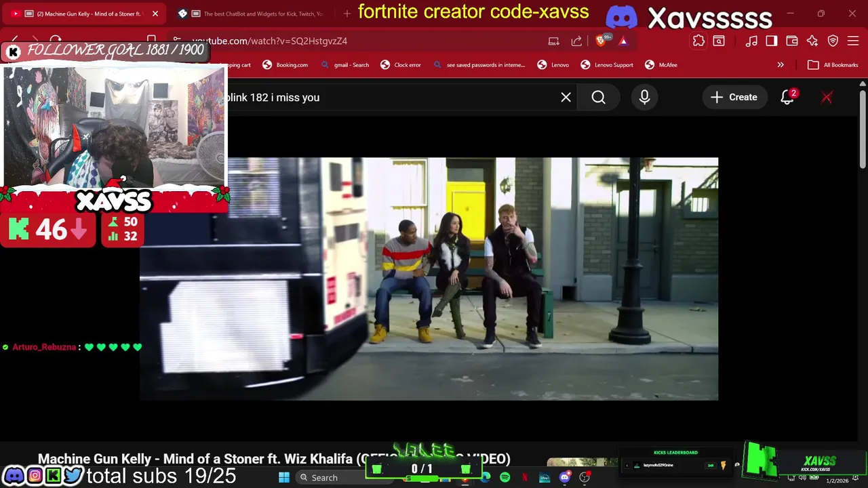Open the Booking.com bookmark
Viewport: 868px width, 488px height.
point(285,65)
